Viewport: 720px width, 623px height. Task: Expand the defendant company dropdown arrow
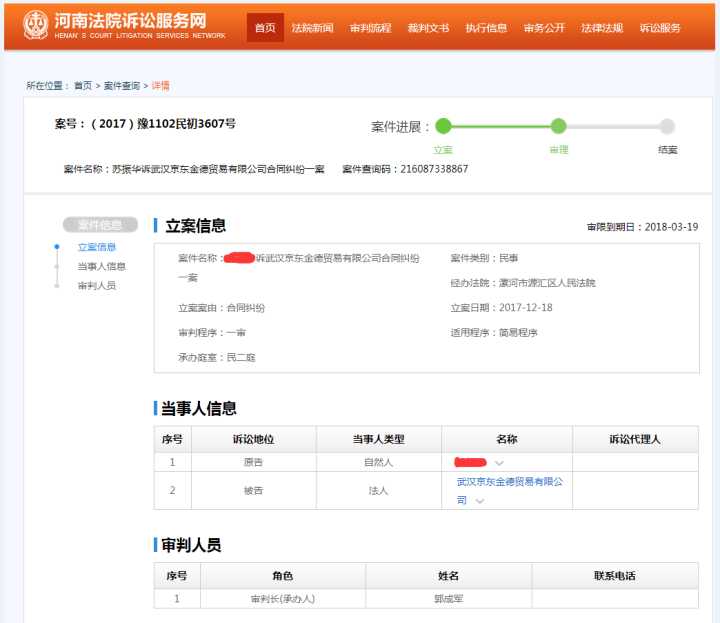(480, 500)
